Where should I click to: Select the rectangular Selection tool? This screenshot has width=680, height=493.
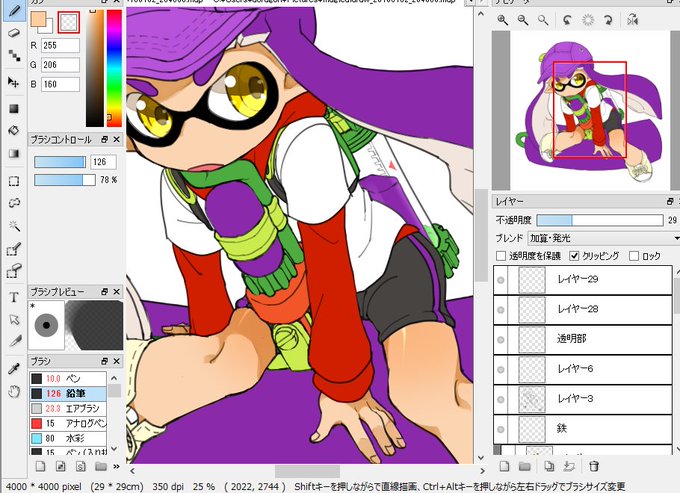click(14, 181)
